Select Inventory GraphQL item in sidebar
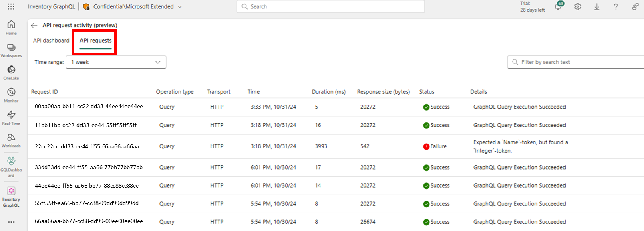Viewport: 644px width, 231px height. coord(11,197)
